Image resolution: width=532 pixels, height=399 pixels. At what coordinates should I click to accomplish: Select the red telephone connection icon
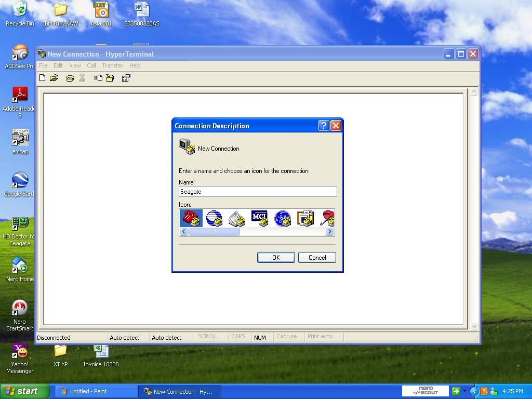[191, 218]
